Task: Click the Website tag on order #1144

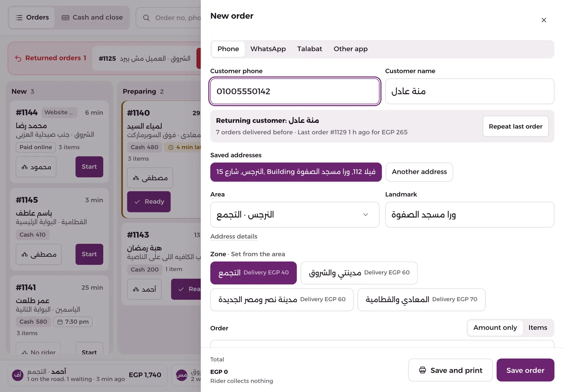Action: [59, 112]
